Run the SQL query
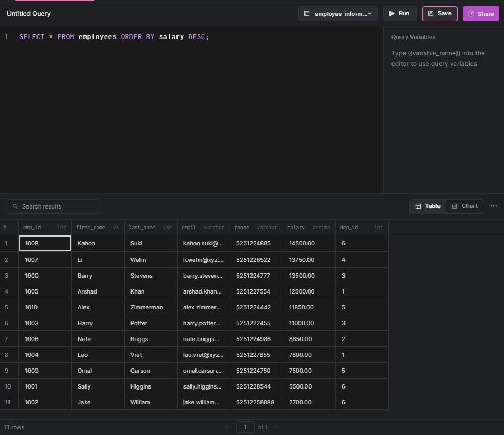Image resolution: width=504 pixels, height=435 pixels. point(399,14)
